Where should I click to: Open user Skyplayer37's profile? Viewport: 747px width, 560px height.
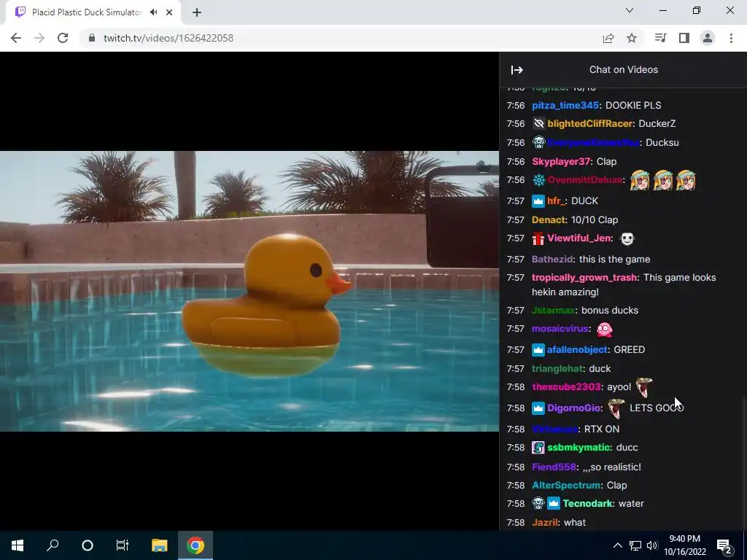[x=561, y=161]
